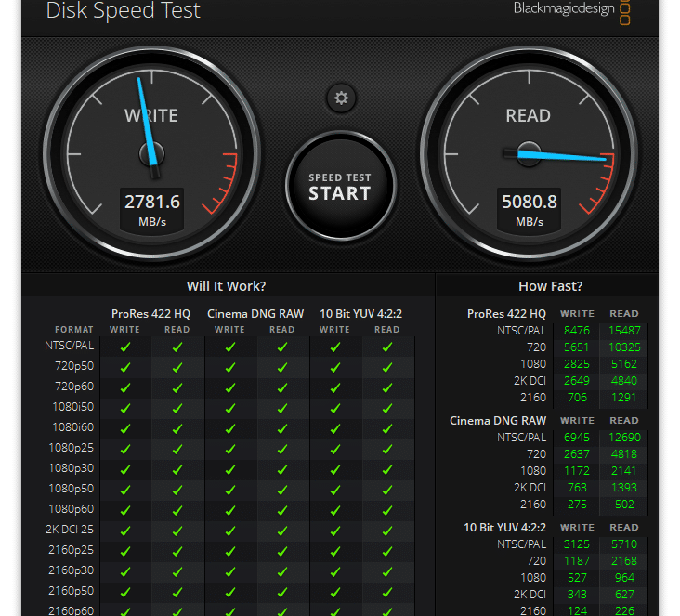Screen dimensions: 680x616
Task: Open the settings gear above Start
Action: [x=341, y=98]
